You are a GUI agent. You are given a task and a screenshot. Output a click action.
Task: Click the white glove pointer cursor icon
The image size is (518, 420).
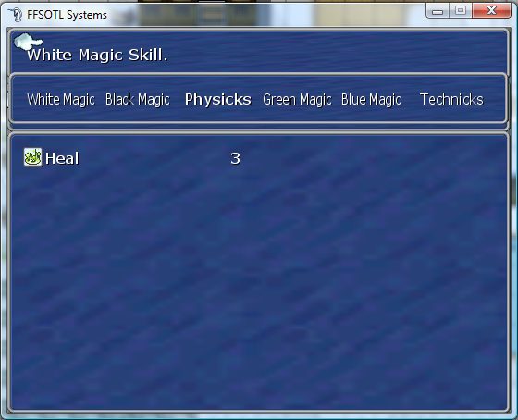[28, 42]
